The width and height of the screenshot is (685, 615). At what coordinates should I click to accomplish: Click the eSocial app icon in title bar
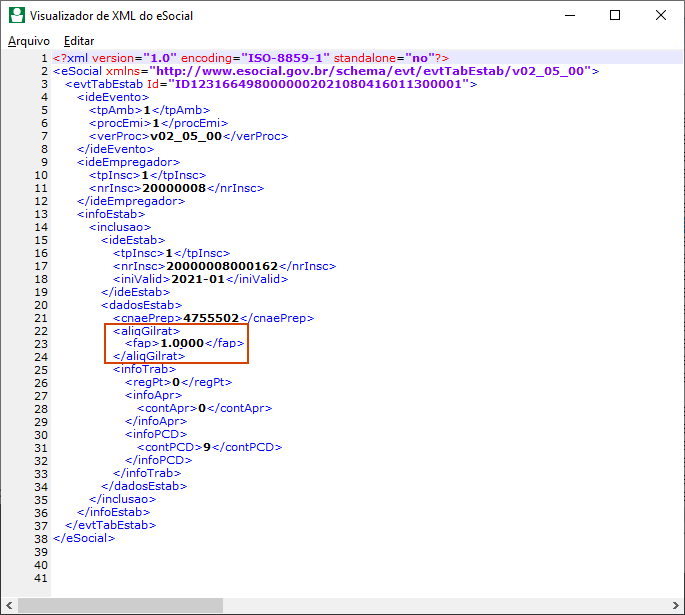point(15,16)
